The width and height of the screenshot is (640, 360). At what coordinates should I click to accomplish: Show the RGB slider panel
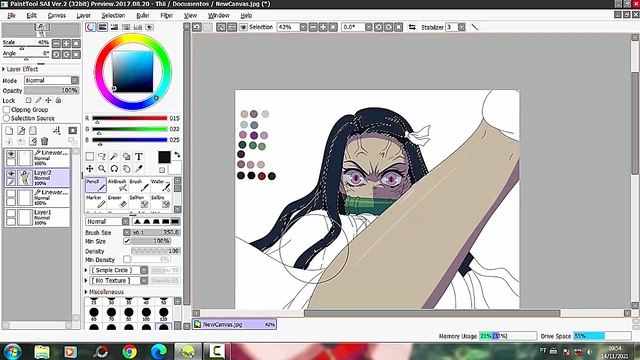click(x=102, y=27)
